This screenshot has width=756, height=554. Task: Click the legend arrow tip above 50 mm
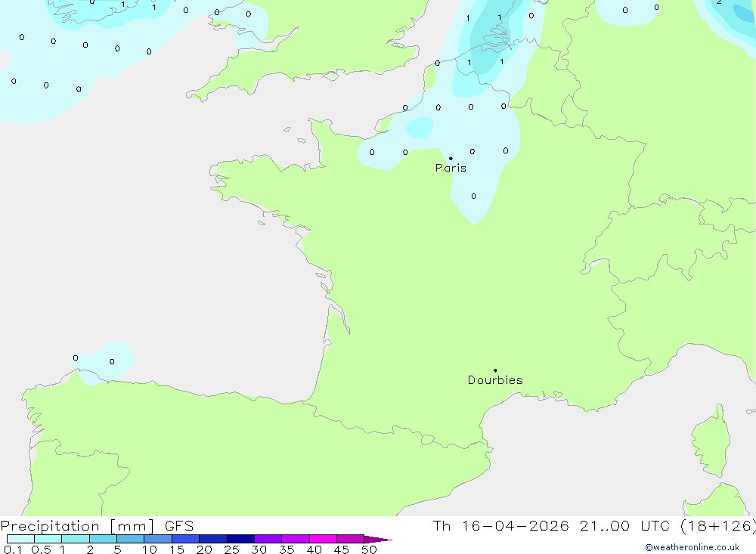pyautogui.click(x=377, y=539)
